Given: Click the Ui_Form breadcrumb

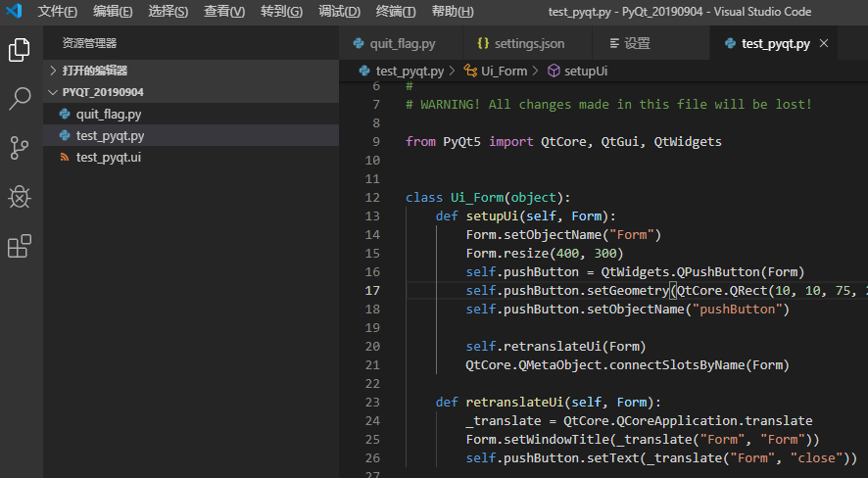Looking at the screenshot, I should pyautogui.click(x=504, y=71).
